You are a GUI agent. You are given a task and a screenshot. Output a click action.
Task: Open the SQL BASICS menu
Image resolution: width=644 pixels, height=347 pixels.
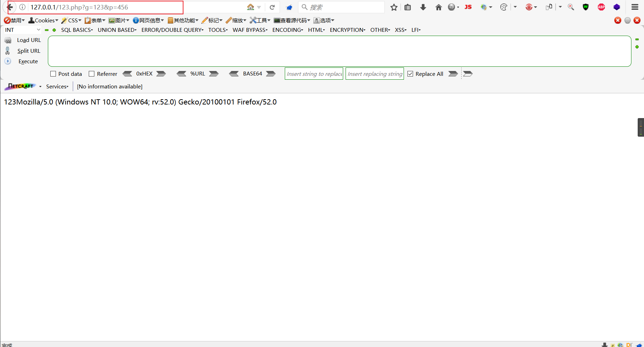[77, 30]
